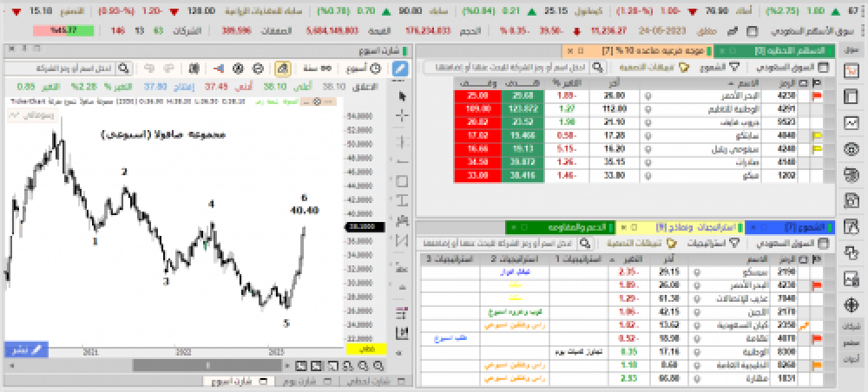Click the magnifier search icon above the chart
This screenshot has width=868, height=392.
pos(123,67)
